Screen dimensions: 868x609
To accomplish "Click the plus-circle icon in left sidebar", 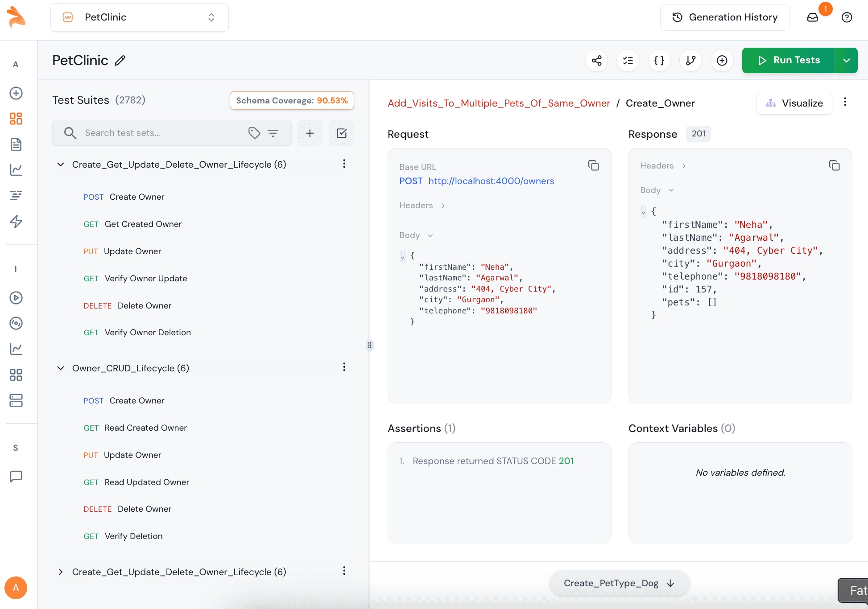I will tap(16, 93).
